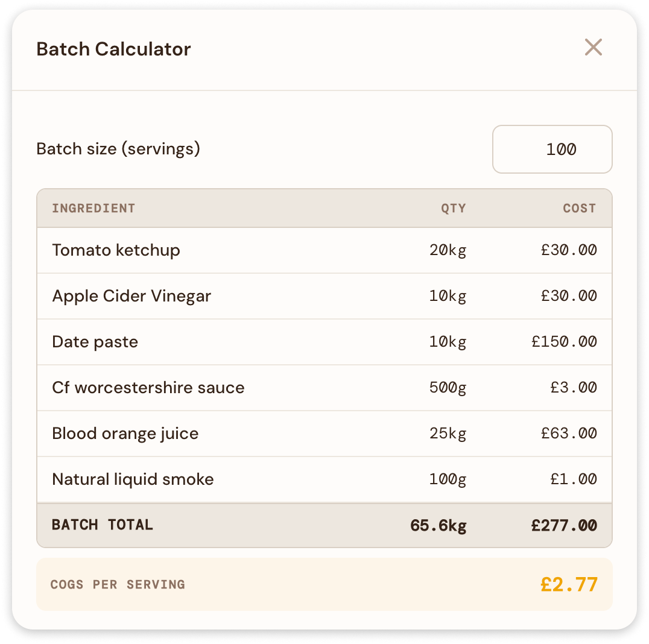Click the Batch Calculator title
The height and width of the screenshot is (644, 649).
(x=114, y=49)
